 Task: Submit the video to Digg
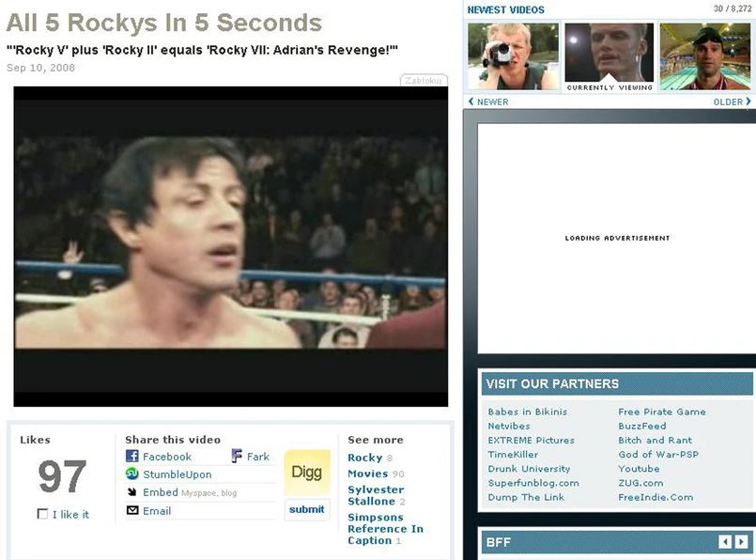pyautogui.click(x=307, y=509)
